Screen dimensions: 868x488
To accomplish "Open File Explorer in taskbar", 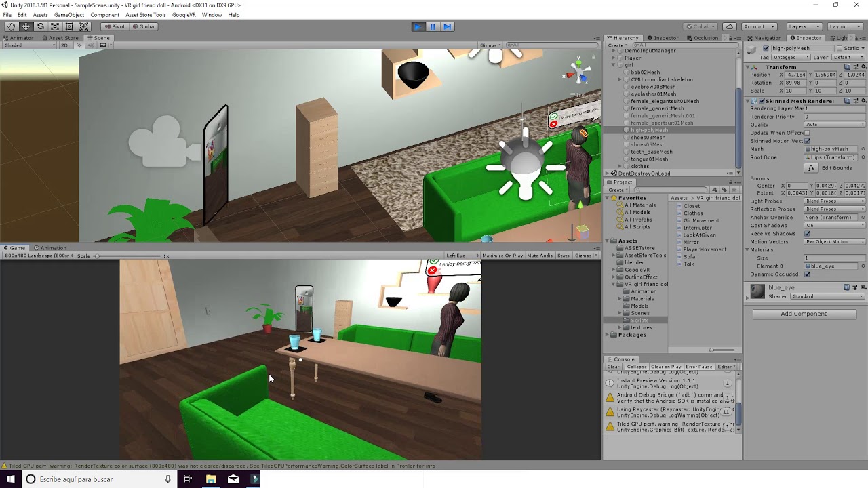I will 211,479.
